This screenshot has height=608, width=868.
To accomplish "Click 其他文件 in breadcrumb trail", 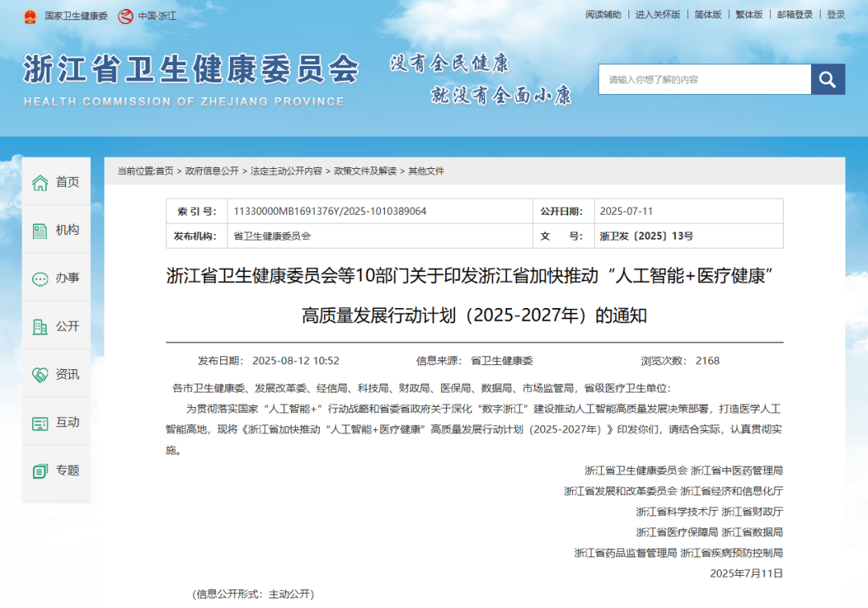I will click(x=426, y=171).
